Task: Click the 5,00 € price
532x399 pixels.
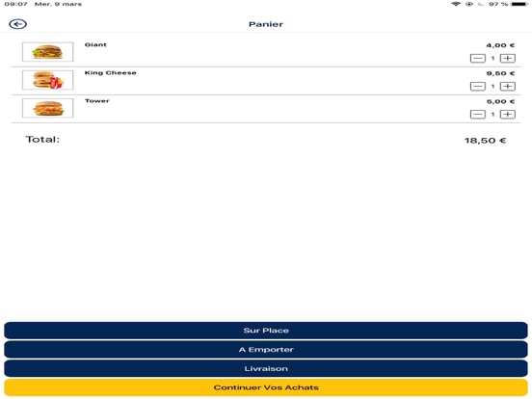Action: click(500, 101)
